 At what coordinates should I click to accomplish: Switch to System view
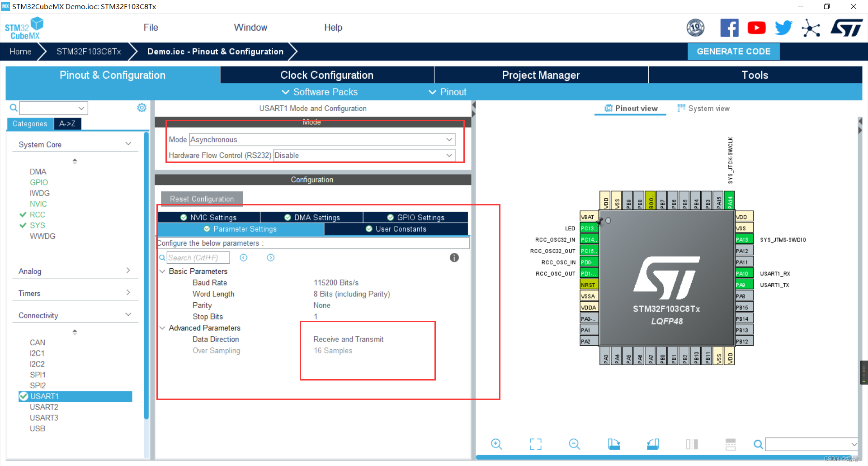coord(703,108)
